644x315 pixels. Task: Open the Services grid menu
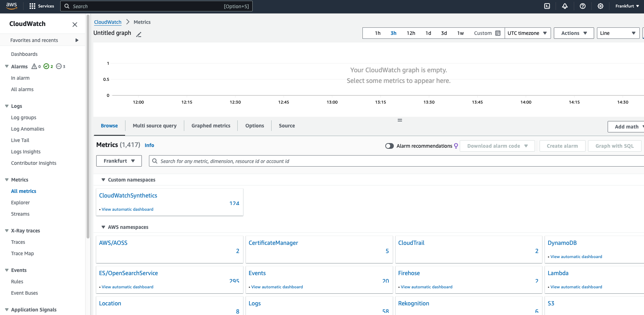coord(42,6)
